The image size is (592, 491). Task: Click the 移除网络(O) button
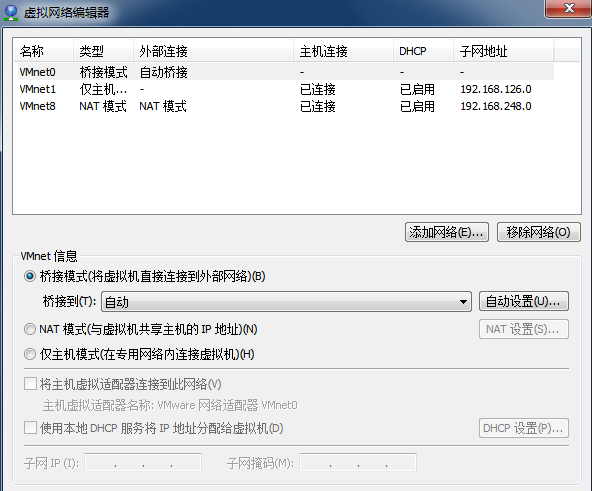click(x=539, y=232)
